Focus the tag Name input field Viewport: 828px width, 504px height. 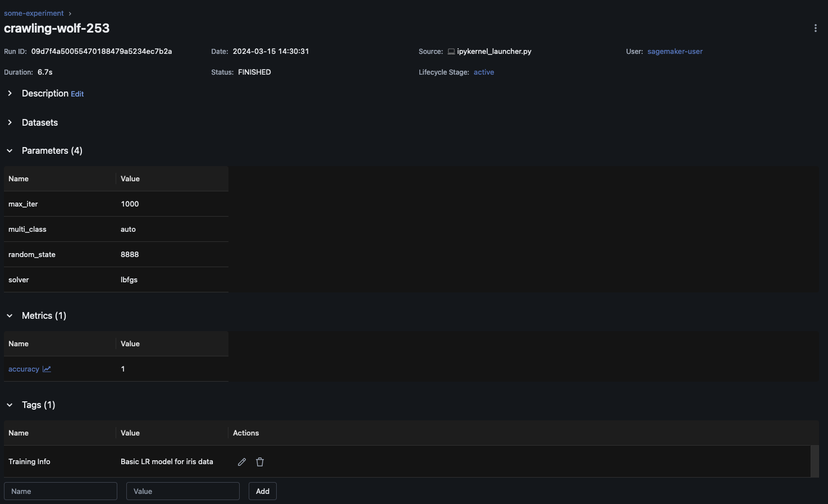(61, 491)
